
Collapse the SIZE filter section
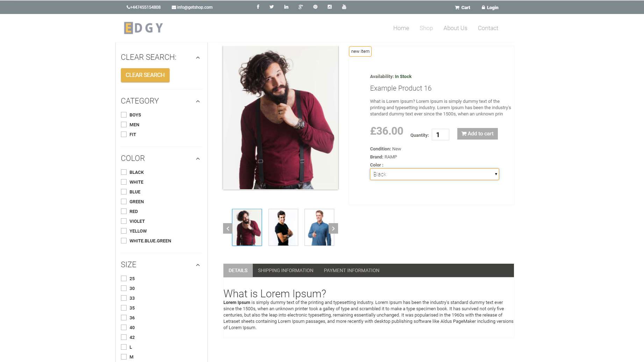(198, 265)
